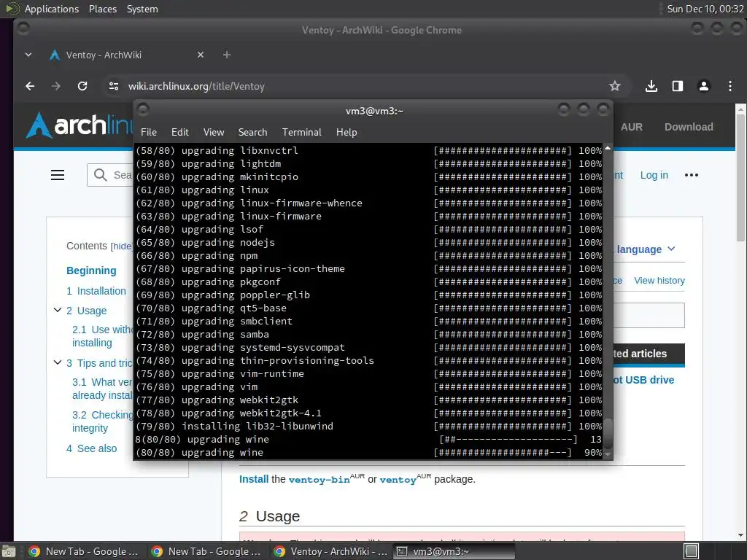Open Applications menu in top panel
747x560 pixels.
[x=52, y=9]
